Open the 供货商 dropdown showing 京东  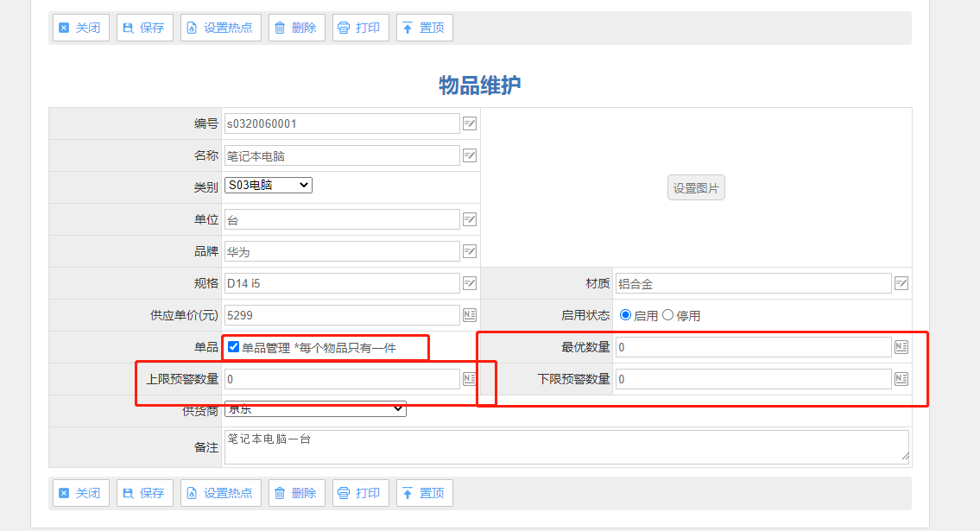pos(315,408)
